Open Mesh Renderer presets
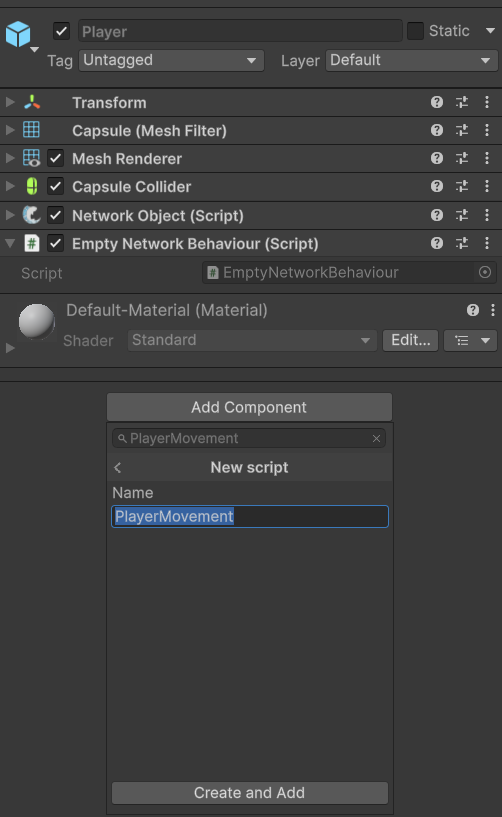Image resolution: width=502 pixels, height=817 pixels. tap(462, 158)
